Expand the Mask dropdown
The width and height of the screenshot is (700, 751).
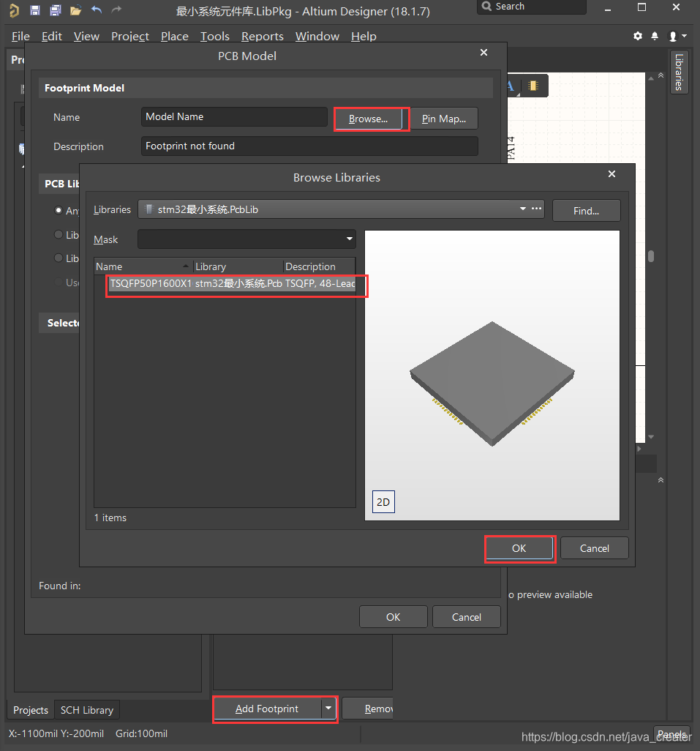tap(350, 239)
